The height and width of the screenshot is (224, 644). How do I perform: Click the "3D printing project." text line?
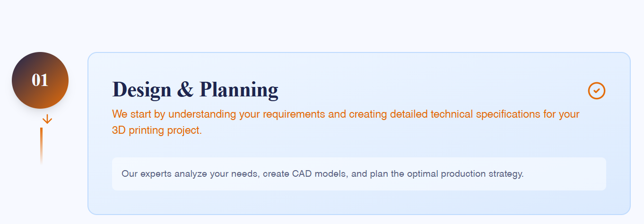[157, 130]
